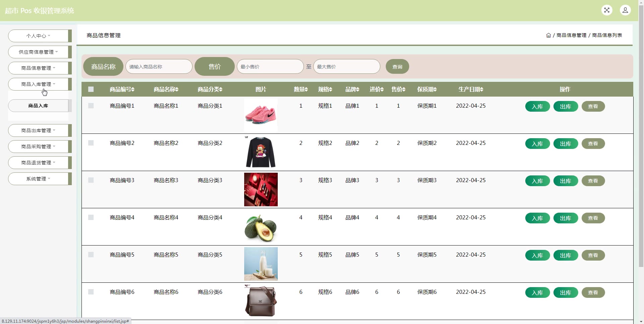Viewport: 644px width, 324px height.
Task: Sort by 数量 column header
Action: coord(301,89)
